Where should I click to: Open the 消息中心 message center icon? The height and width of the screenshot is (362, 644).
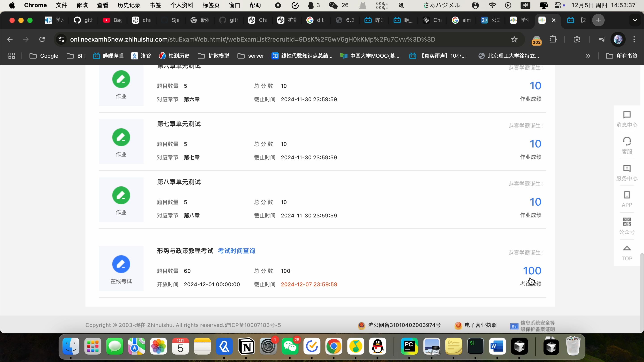(x=628, y=119)
